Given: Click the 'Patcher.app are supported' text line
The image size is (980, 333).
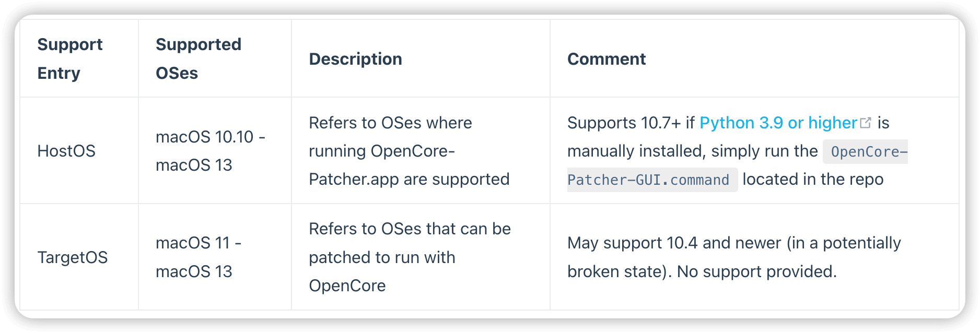Looking at the screenshot, I should (x=409, y=179).
